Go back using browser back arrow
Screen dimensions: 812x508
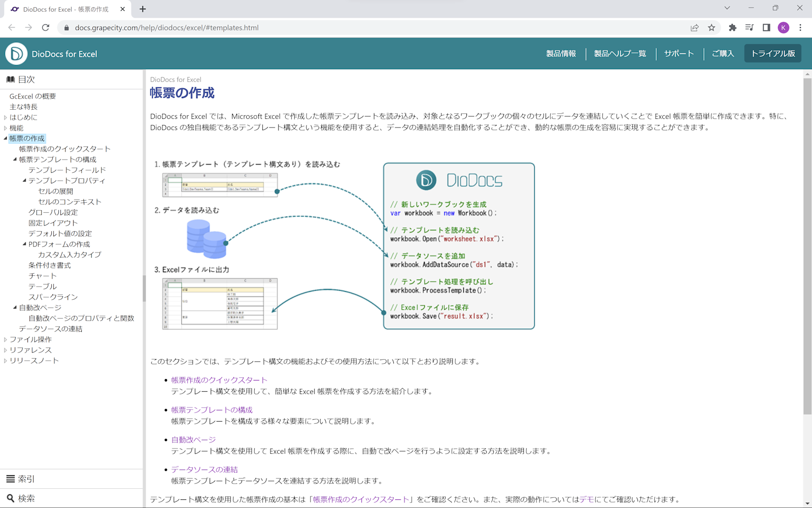pos(12,27)
